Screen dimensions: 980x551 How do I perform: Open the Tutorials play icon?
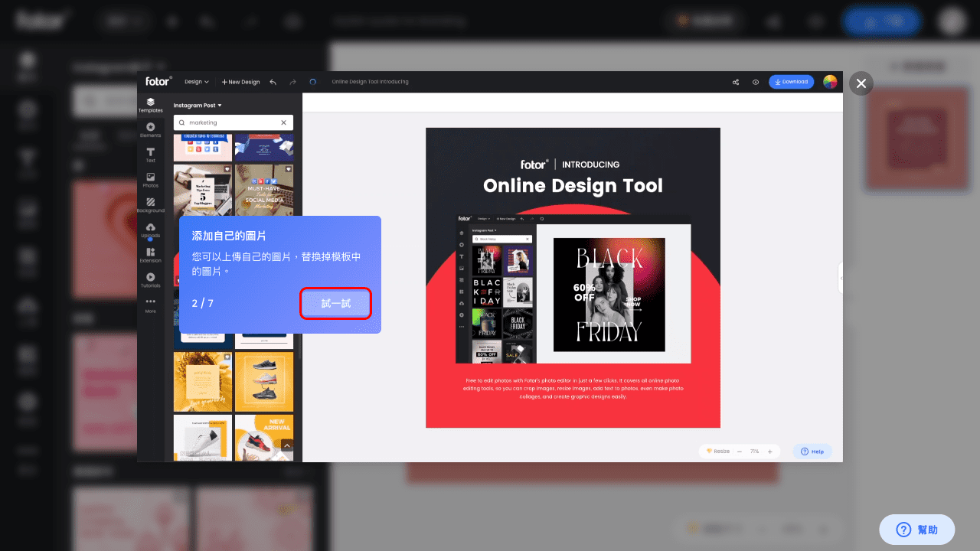coord(150,280)
